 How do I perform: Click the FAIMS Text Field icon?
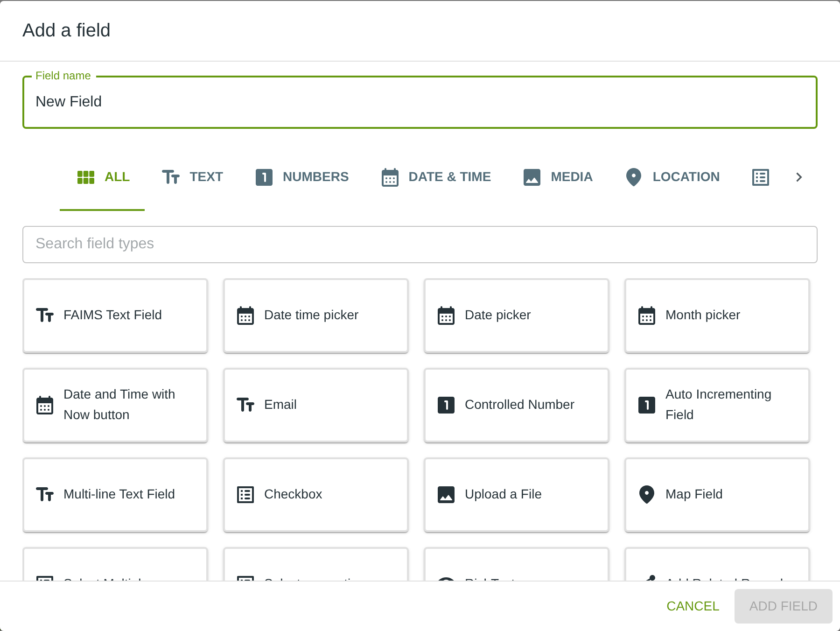pos(45,315)
